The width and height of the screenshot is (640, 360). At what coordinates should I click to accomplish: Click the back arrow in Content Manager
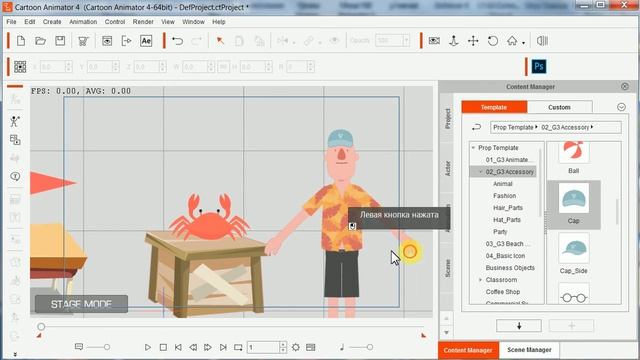pyautogui.click(x=476, y=127)
